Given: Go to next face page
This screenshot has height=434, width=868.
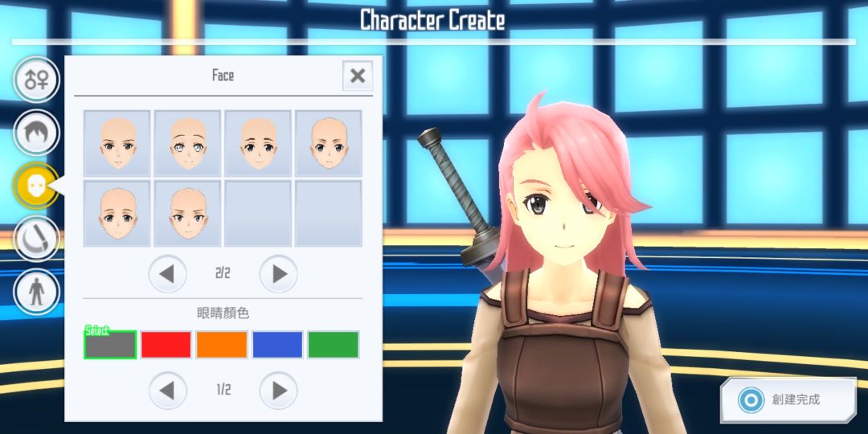Looking at the screenshot, I should [278, 273].
